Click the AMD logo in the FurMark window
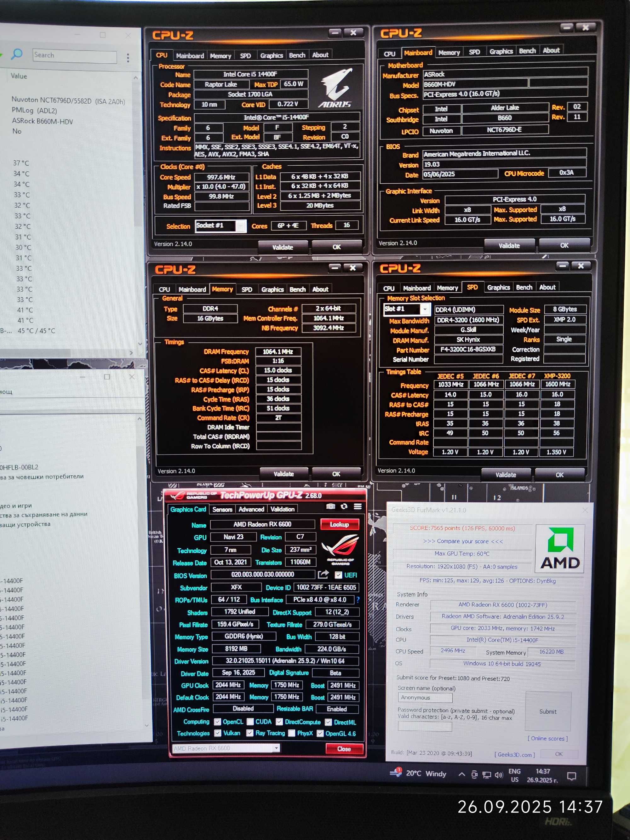The width and height of the screenshot is (630, 840). [560, 548]
